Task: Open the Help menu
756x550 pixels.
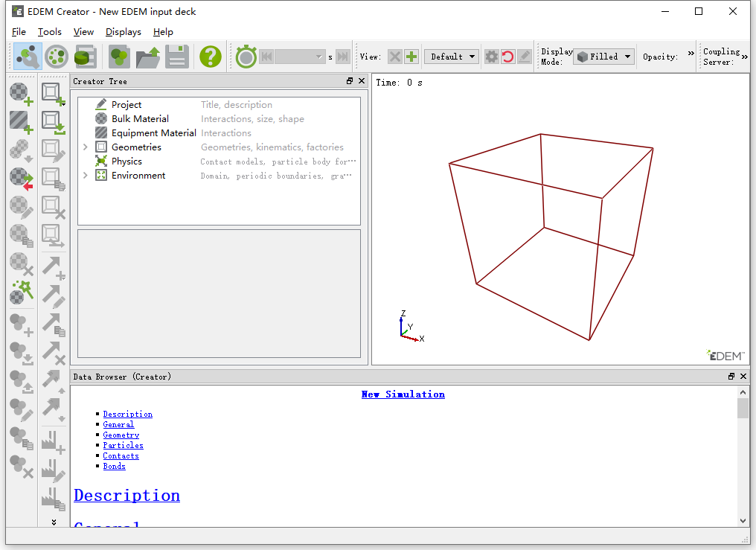Action: (x=163, y=32)
